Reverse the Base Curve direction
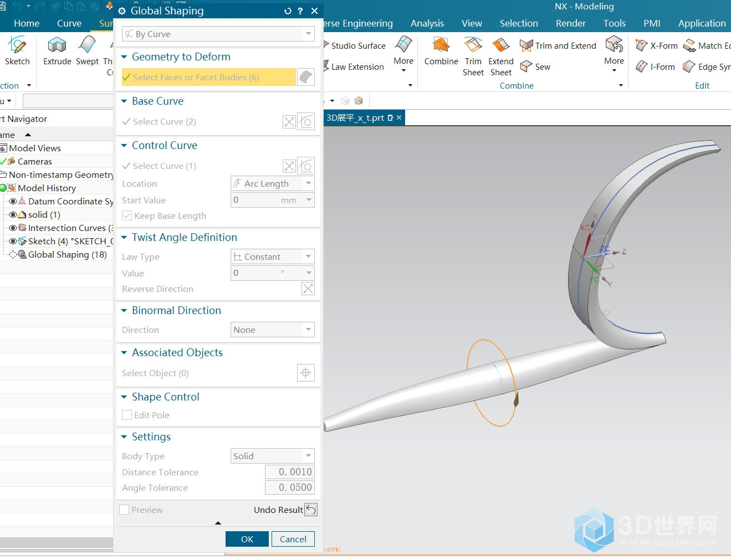Viewport: 731px width, 560px height. click(289, 122)
